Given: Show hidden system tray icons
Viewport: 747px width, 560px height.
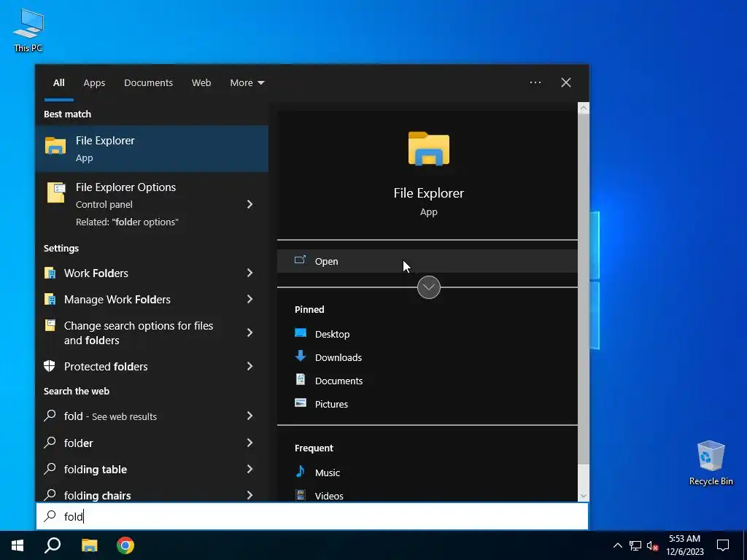Looking at the screenshot, I should click(617, 545).
